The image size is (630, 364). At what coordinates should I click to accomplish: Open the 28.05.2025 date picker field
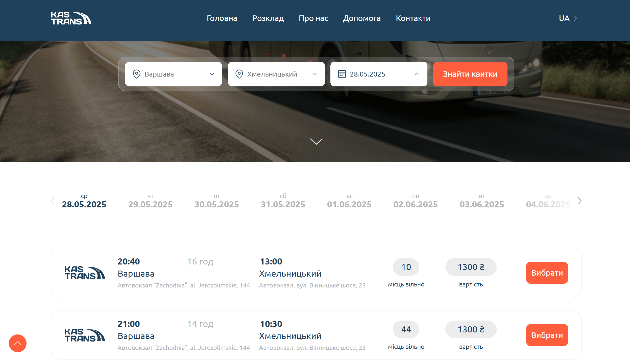pos(379,74)
